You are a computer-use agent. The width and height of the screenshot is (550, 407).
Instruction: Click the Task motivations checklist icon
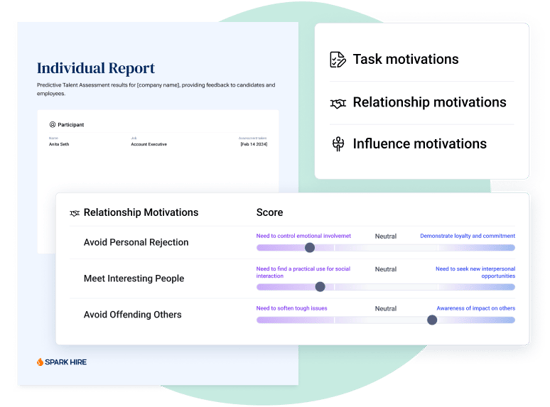(337, 59)
